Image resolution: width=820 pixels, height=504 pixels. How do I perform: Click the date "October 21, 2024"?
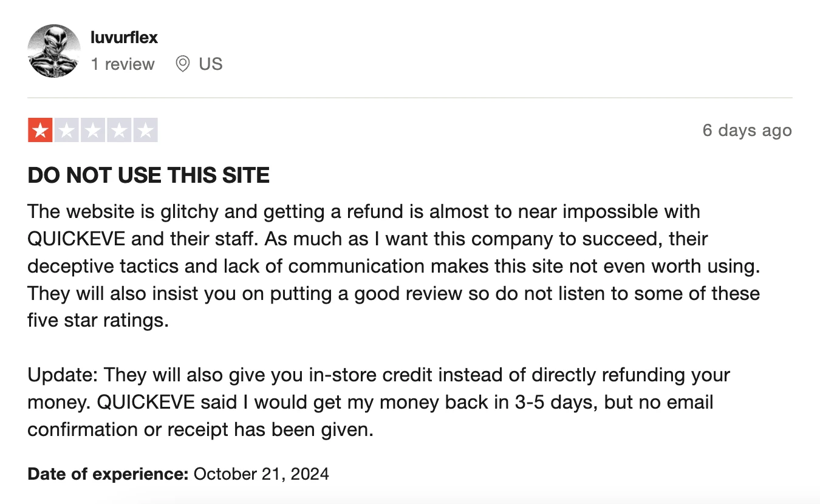point(261,474)
